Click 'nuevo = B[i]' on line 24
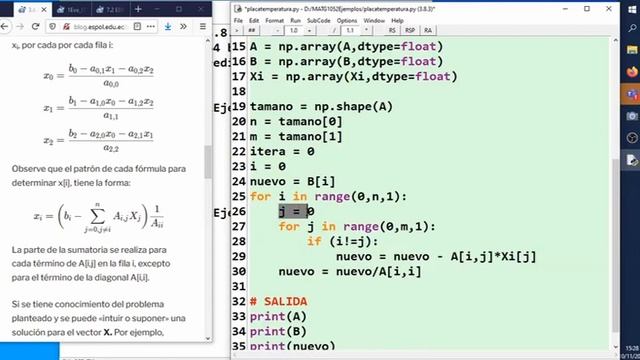The height and width of the screenshot is (360, 640). 293,181
